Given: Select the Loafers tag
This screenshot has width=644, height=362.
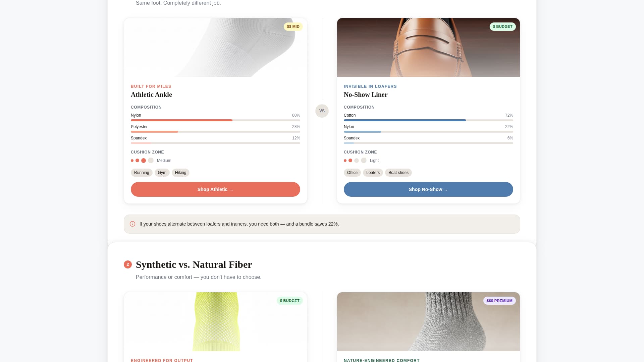Looking at the screenshot, I should [373, 173].
